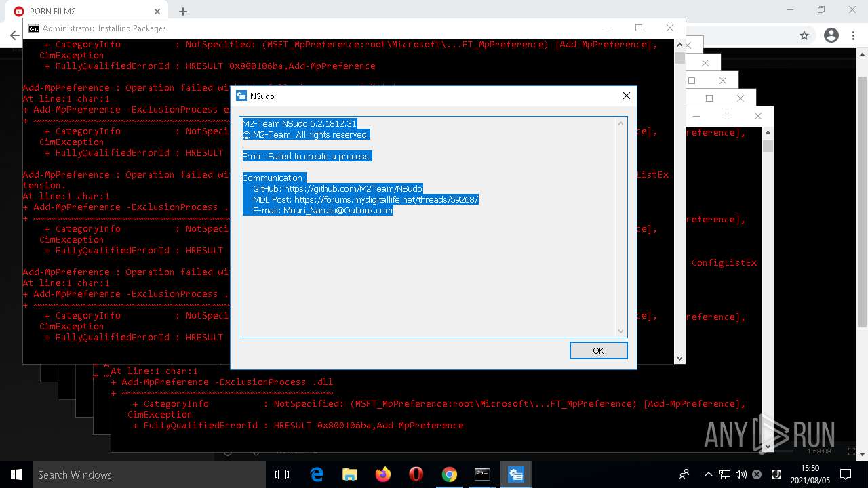Click the NSudo text box scroll-down arrow
This screenshot has width=868, height=488.
point(620,331)
